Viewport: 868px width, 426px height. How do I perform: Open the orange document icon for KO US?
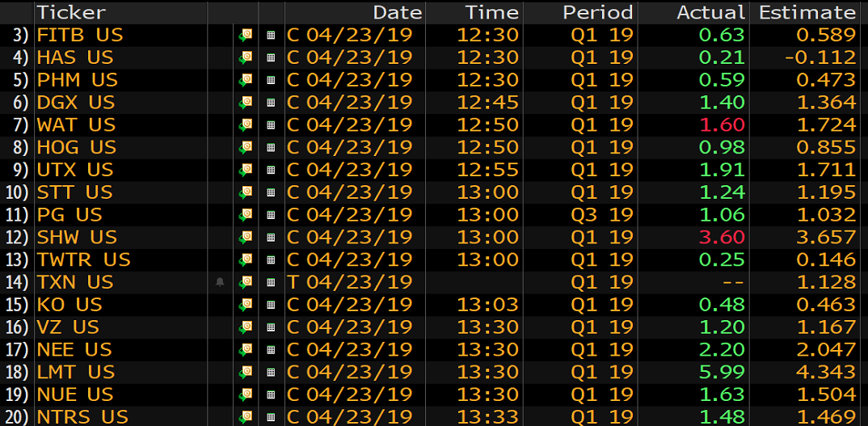[x=245, y=304]
